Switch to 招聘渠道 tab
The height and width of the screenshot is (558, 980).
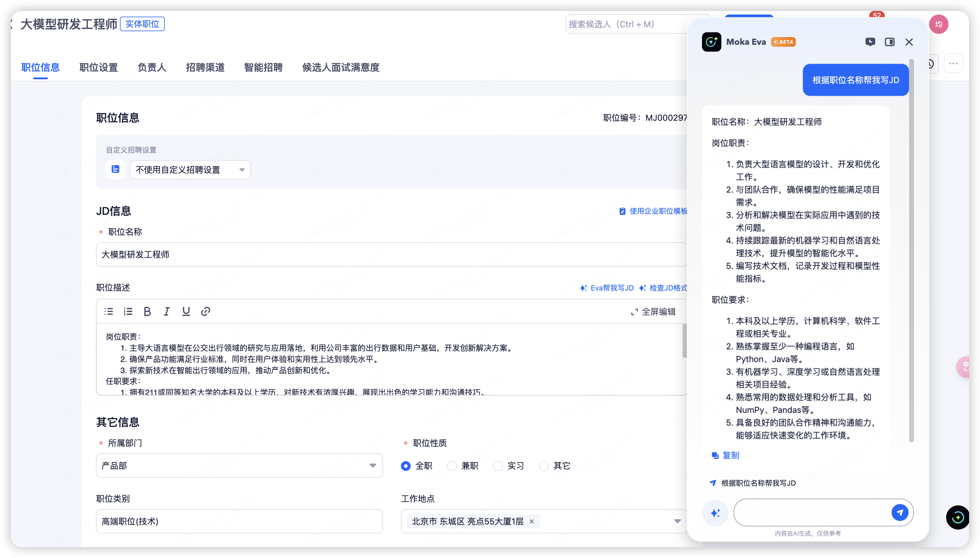[x=205, y=67]
